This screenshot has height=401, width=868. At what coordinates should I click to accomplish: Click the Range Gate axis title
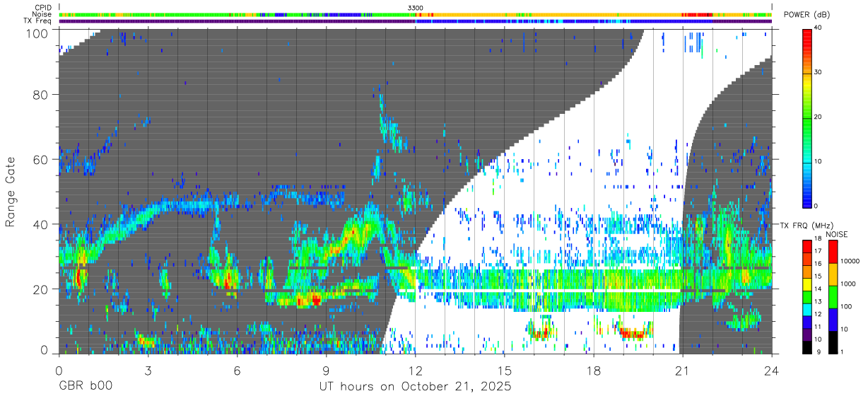tap(11, 192)
